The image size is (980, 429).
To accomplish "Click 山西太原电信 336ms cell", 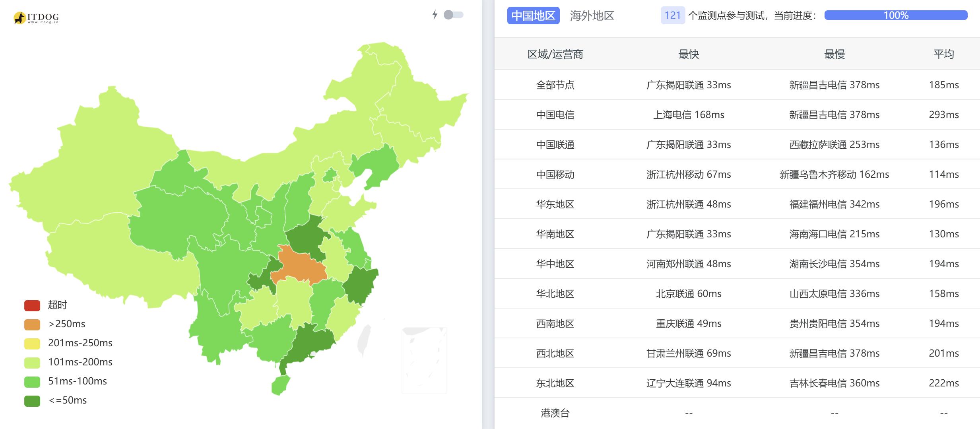I will pos(834,293).
